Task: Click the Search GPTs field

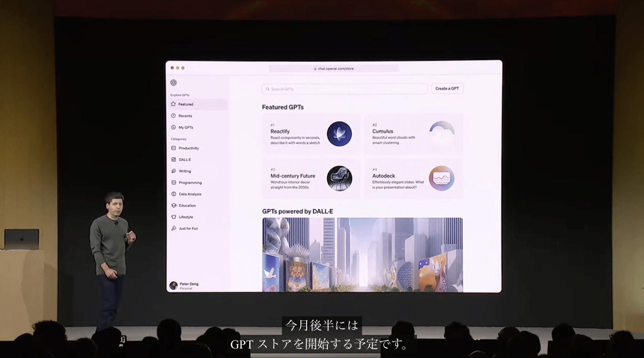Action: click(345, 89)
